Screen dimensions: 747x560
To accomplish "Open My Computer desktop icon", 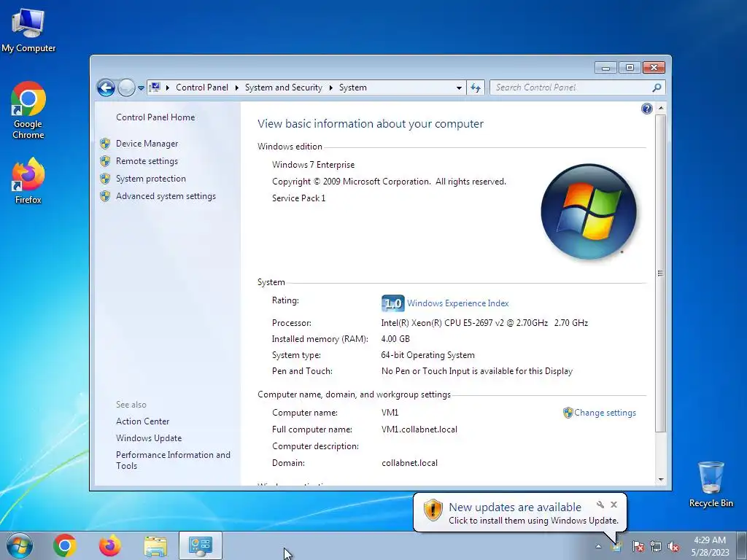I will pos(28,31).
